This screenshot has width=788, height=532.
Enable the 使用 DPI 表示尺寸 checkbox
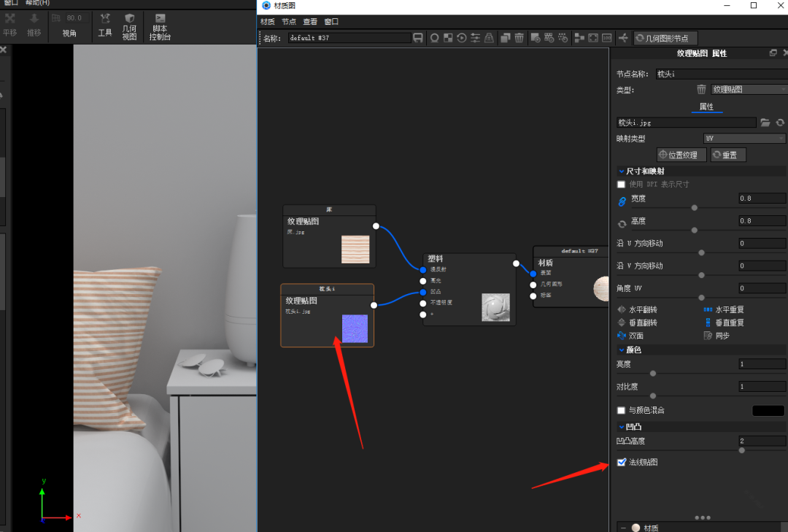pos(622,185)
